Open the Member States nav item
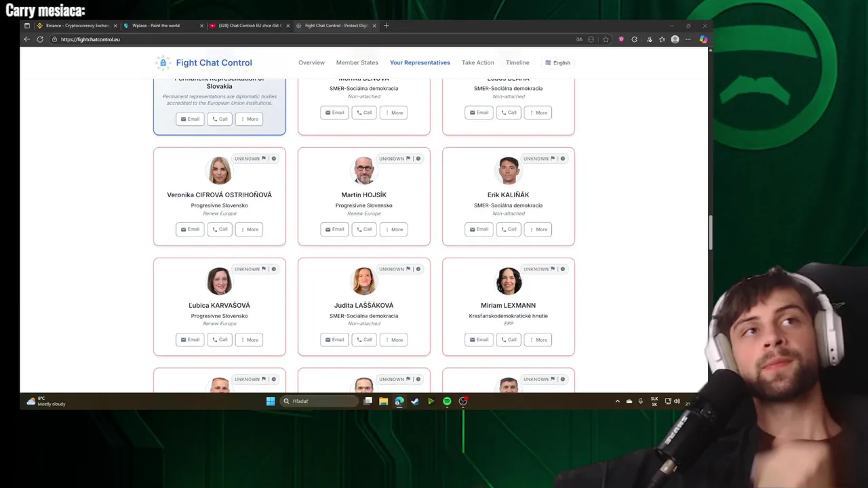The width and height of the screenshot is (868, 488). click(x=357, y=62)
